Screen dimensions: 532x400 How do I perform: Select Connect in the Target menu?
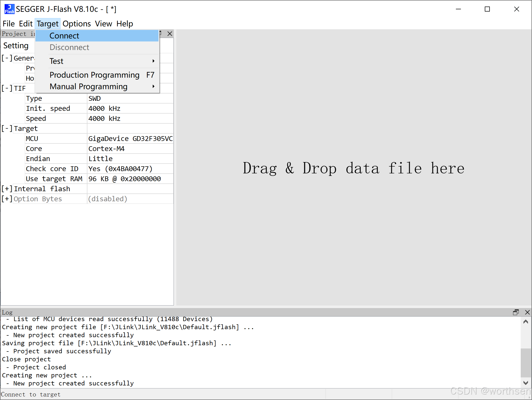tap(64, 36)
